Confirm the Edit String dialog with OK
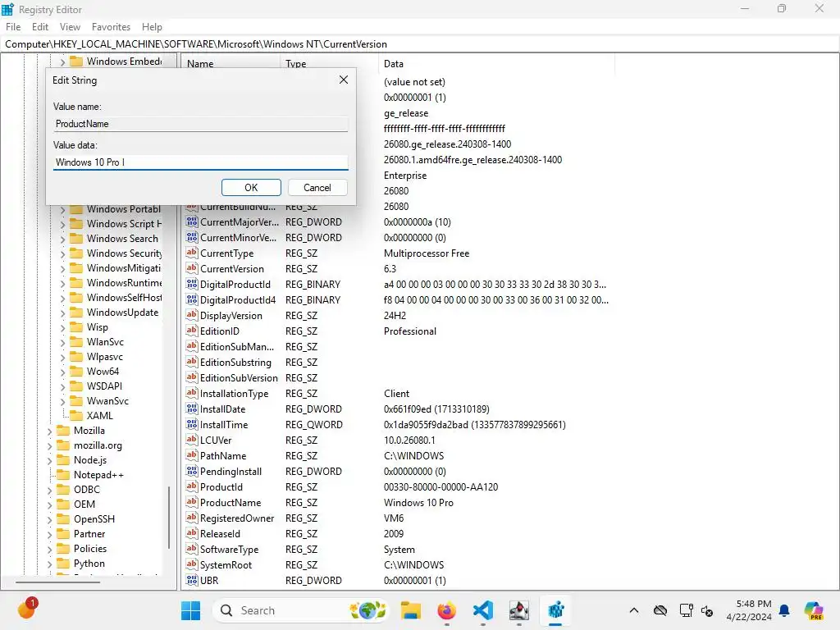This screenshot has width=840, height=630. click(x=251, y=188)
